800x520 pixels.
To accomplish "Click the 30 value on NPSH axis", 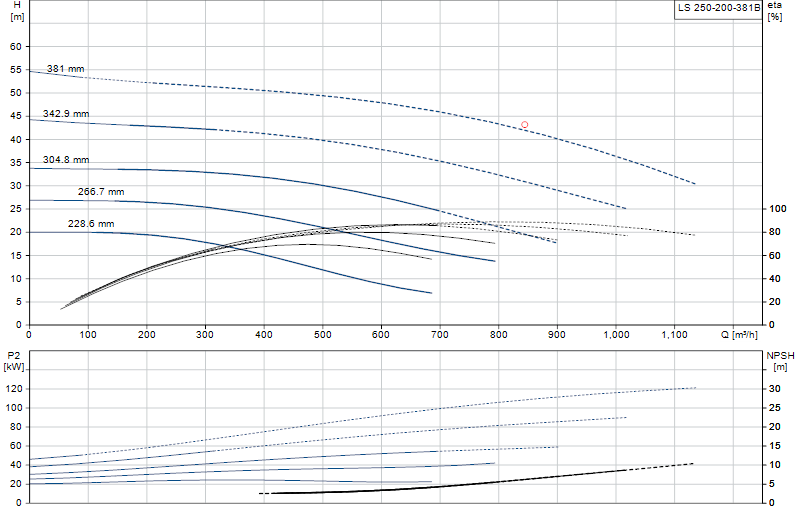I will tap(774, 389).
